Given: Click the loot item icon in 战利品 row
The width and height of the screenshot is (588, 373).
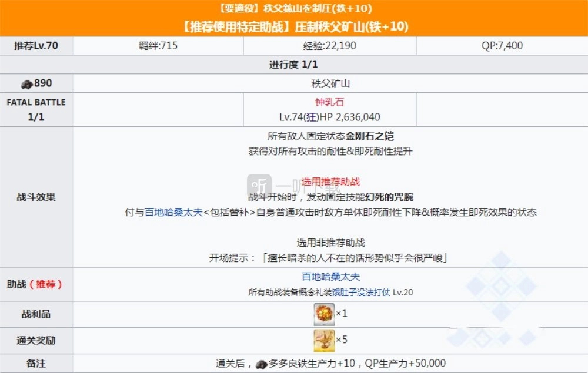Looking at the screenshot, I should [x=324, y=314].
